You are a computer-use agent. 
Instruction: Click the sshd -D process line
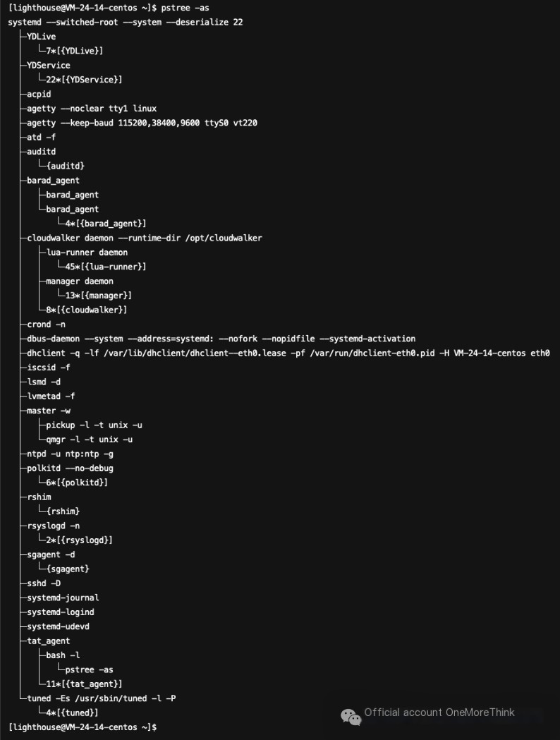point(44,583)
